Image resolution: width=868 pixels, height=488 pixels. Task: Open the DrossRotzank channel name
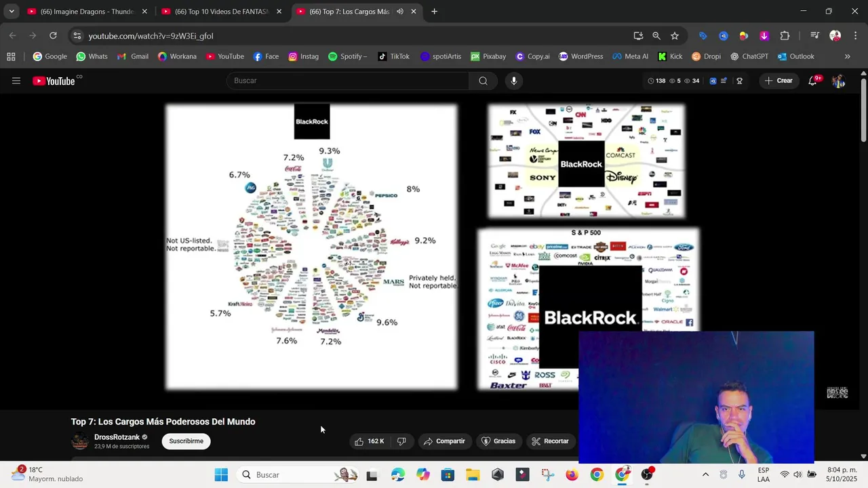(117, 437)
